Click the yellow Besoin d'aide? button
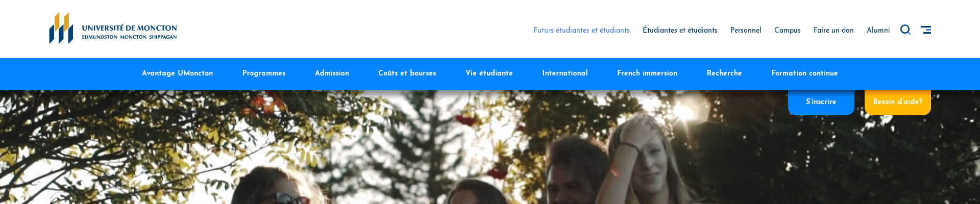The image size is (980, 204). 897,102
